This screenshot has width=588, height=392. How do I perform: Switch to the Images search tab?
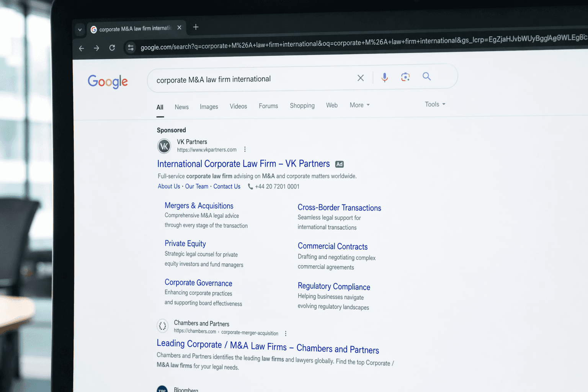(x=209, y=107)
